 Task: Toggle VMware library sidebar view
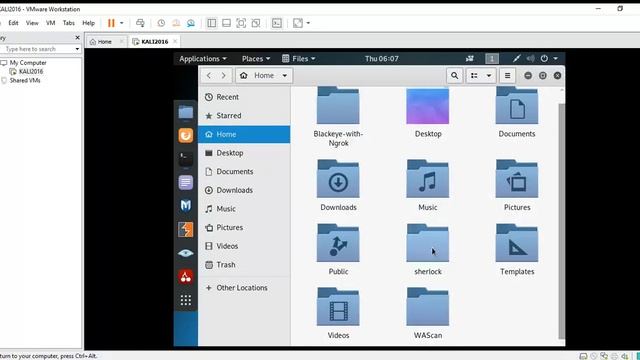tap(211, 23)
